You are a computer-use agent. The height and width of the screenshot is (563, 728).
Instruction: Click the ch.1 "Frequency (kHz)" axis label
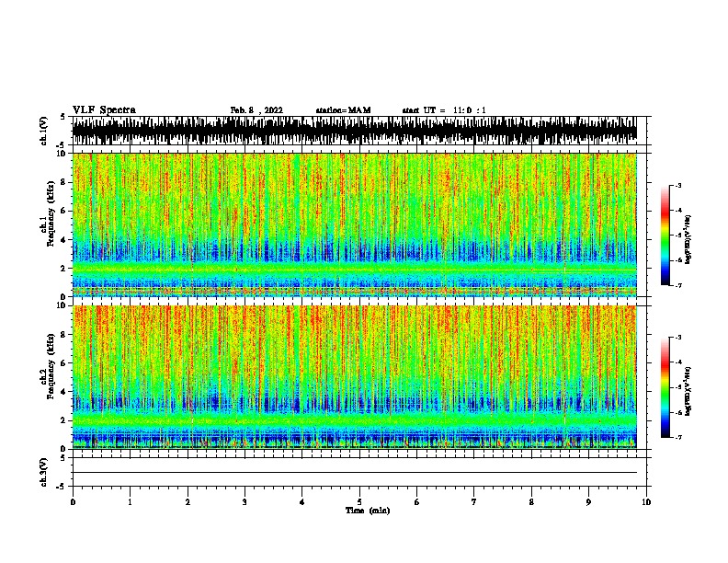(51, 214)
